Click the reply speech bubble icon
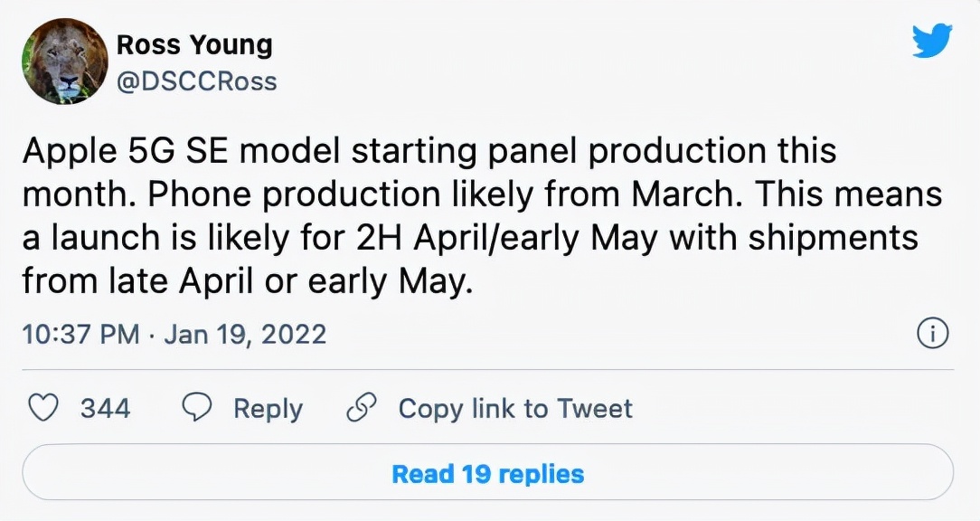980x521 pixels. pos(197,408)
